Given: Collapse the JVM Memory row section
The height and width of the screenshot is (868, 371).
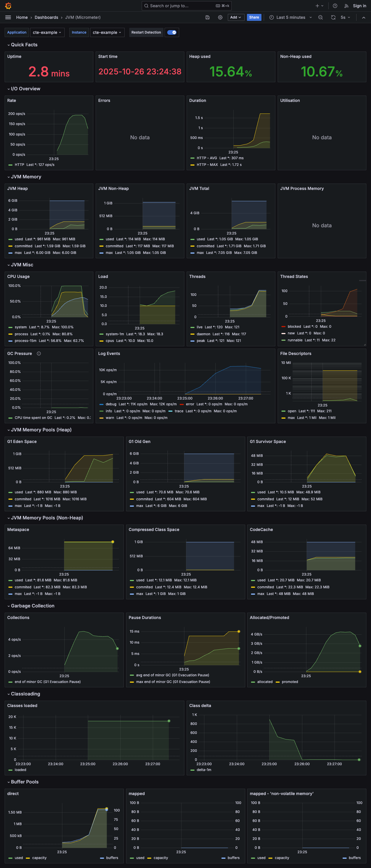Looking at the screenshot, I should [26, 177].
